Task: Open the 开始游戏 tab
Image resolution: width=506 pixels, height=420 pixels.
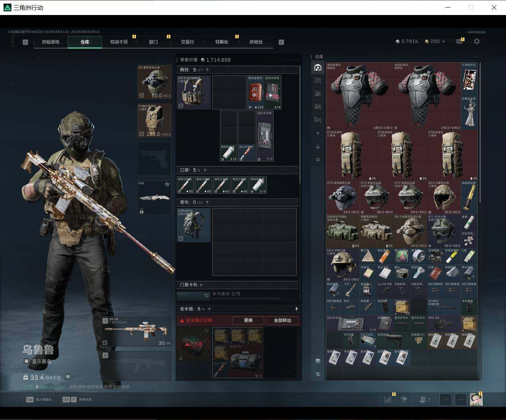Action: (x=51, y=42)
